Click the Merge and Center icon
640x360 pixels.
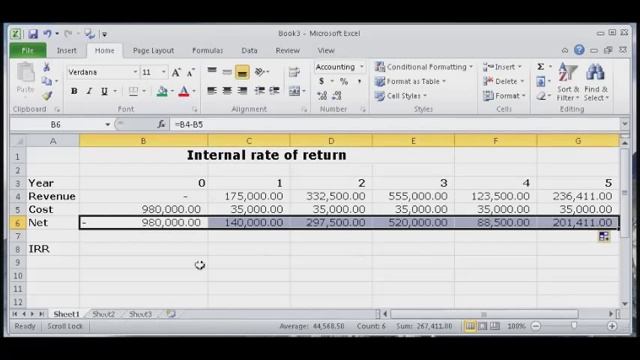click(x=294, y=91)
